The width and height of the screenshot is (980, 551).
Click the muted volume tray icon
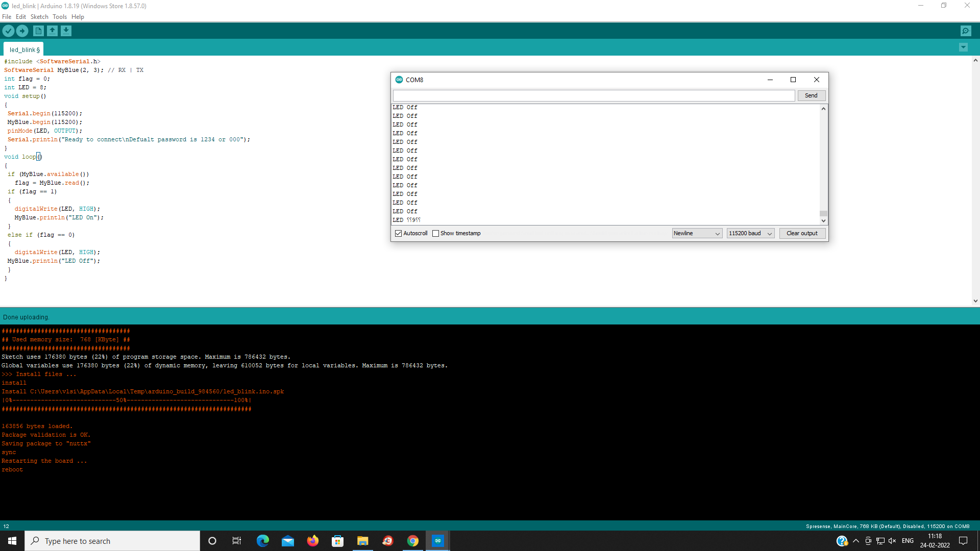pos(892,541)
